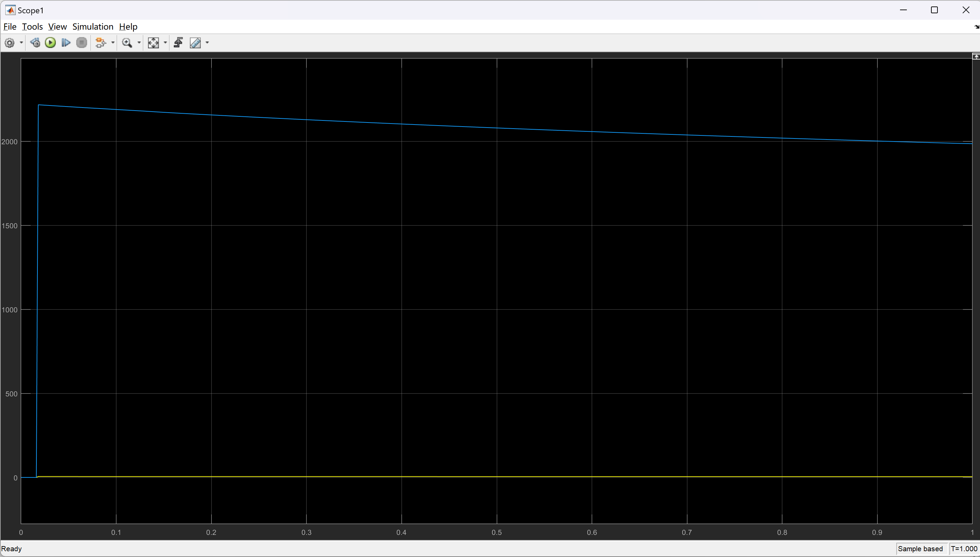Open the Triggers tool icon
Screen dimensions: 980x557
click(178, 43)
